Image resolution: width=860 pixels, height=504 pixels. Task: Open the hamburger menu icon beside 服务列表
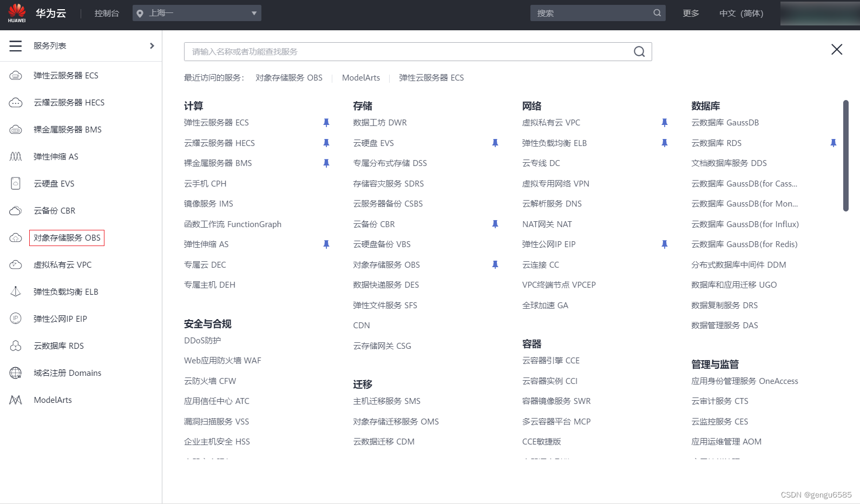click(x=16, y=46)
